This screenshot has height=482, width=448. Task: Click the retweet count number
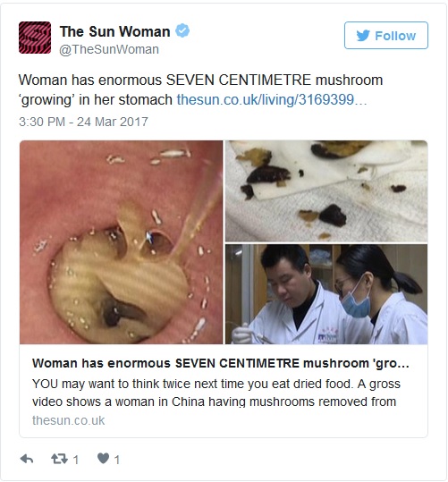point(76,460)
